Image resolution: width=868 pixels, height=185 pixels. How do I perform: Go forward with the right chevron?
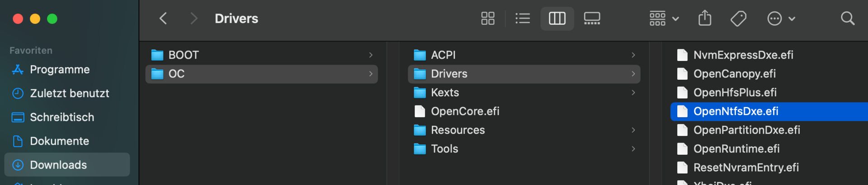194,18
